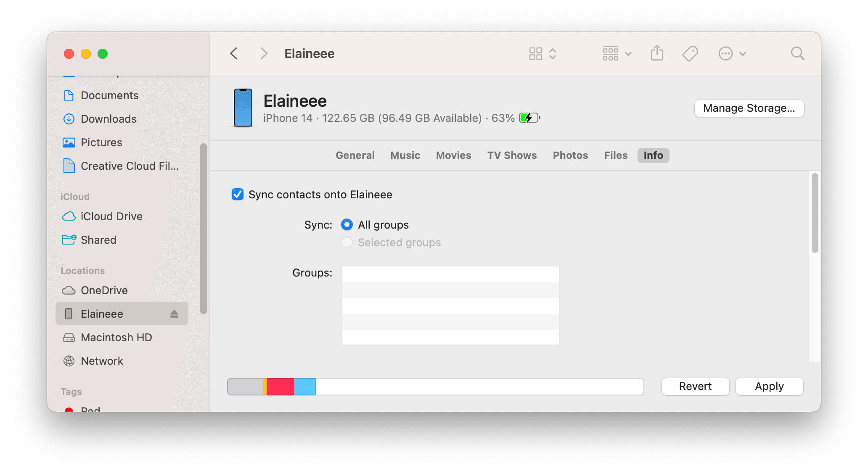
Task: Open the ellipsis action menu
Action: [x=732, y=53]
